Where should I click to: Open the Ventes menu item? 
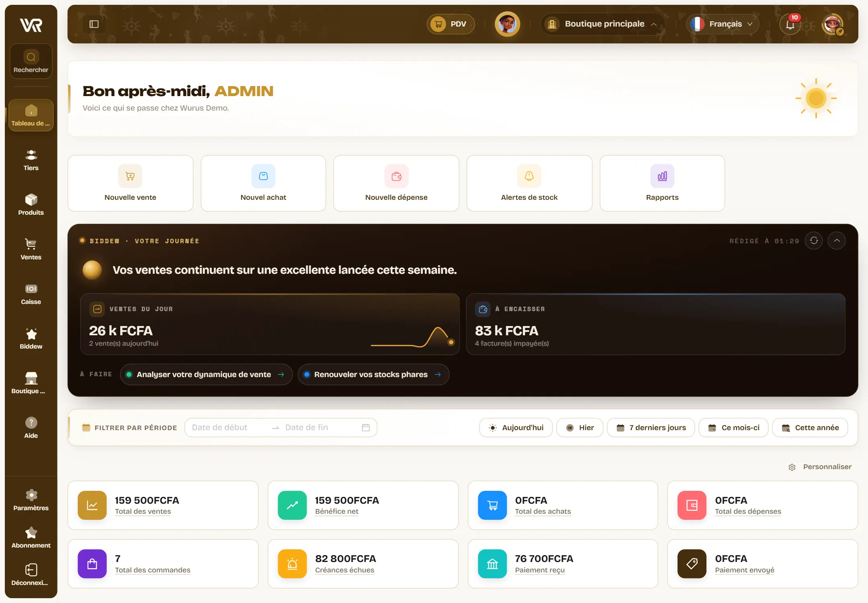click(31, 249)
